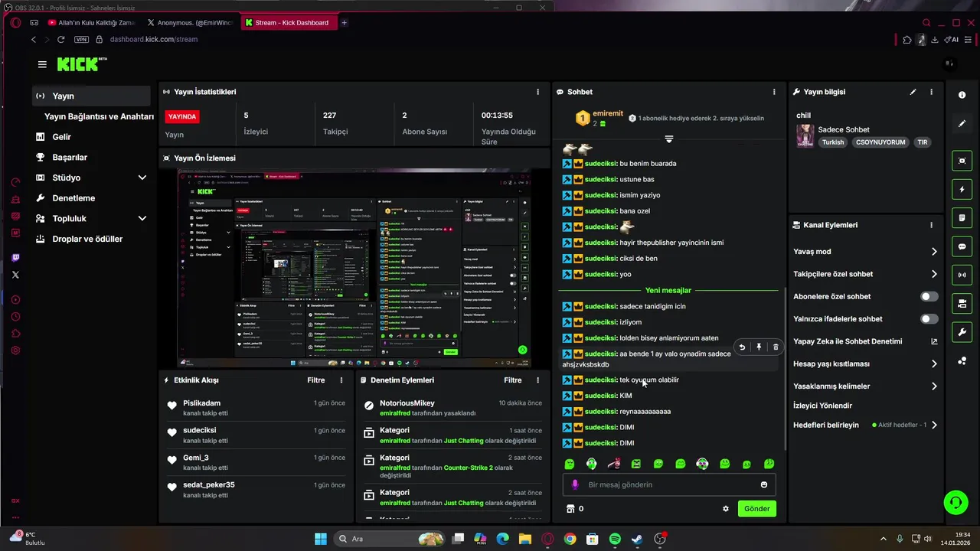Open new browser tab with plus button
Viewport: 980px width, 551px height.
point(344,23)
